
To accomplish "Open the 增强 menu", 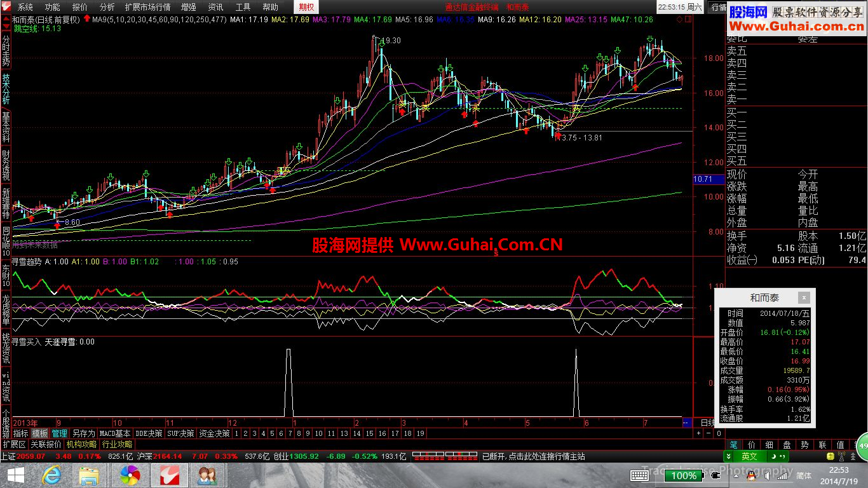I will (x=188, y=7).
